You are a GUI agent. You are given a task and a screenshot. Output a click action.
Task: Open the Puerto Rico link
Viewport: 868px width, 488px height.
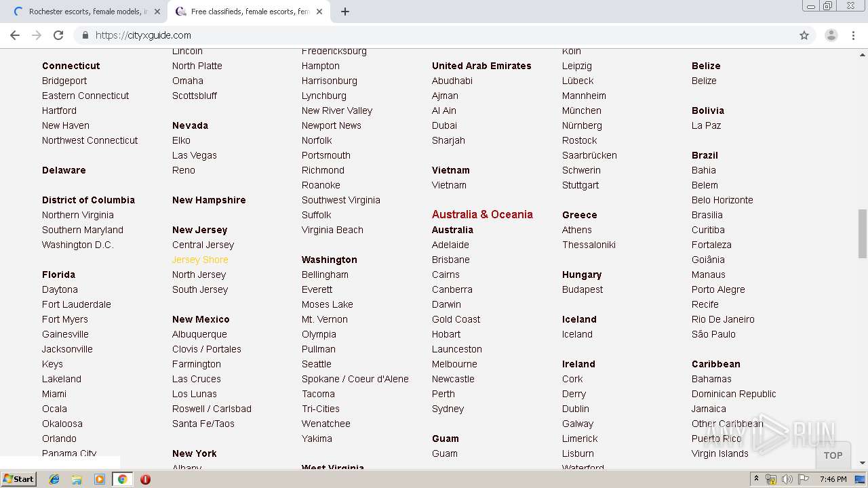coord(717,439)
